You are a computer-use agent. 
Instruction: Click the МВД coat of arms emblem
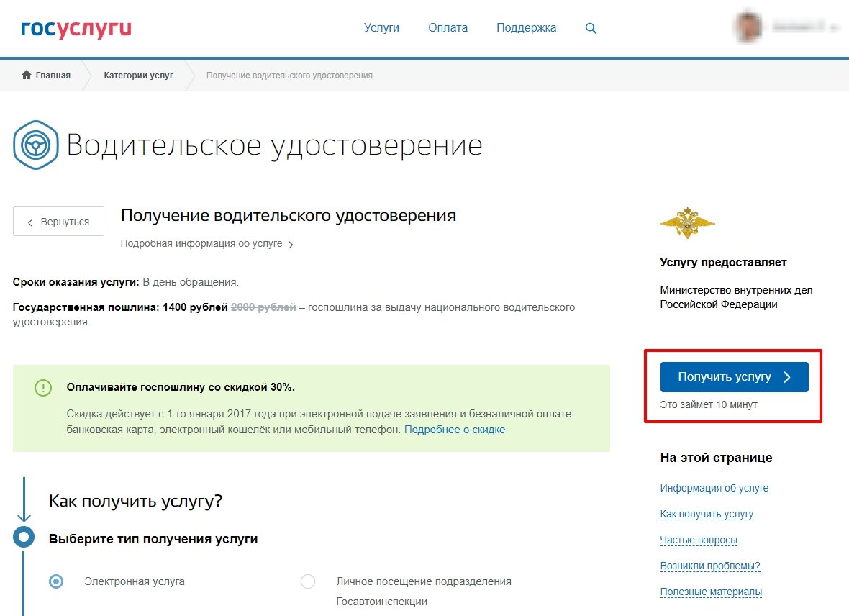click(x=687, y=223)
